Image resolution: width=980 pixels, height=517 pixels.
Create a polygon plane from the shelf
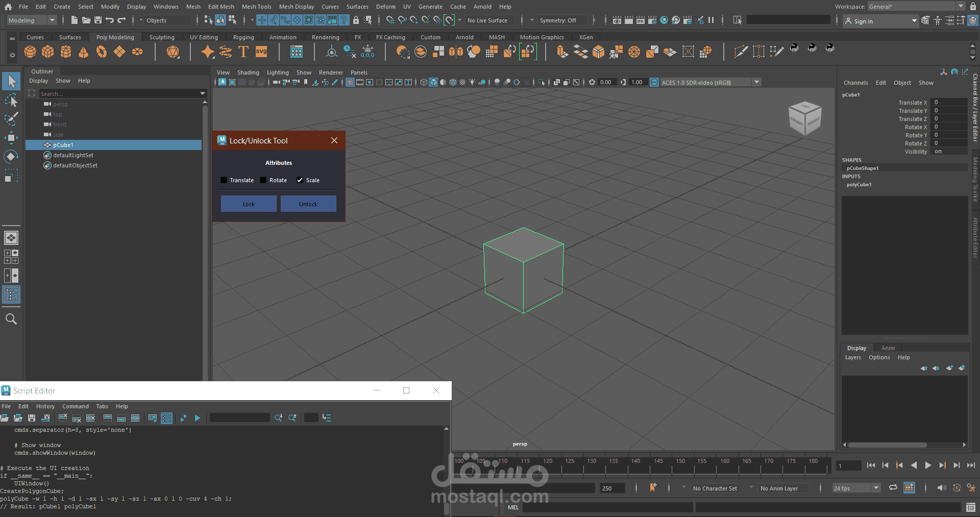(x=119, y=52)
